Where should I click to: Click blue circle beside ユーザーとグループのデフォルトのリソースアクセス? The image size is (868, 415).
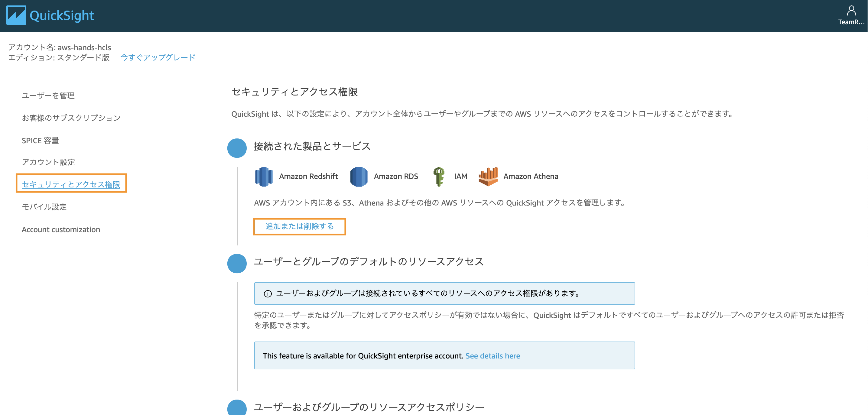(x=237, y=263)
